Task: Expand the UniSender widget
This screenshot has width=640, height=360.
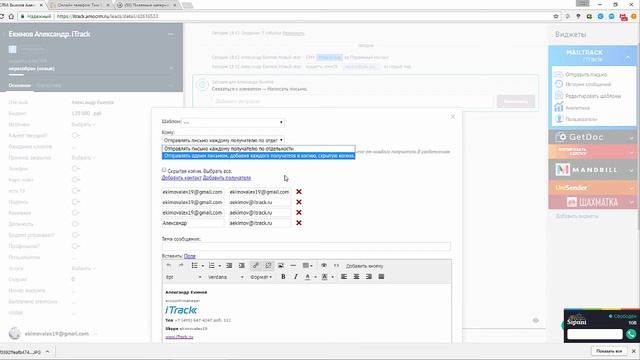Action: pos(631,189)
